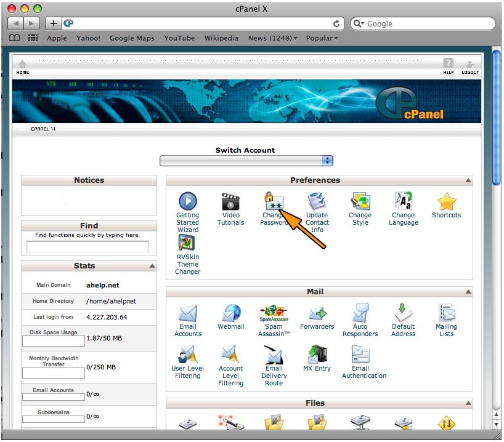Click the Shortcuts star icon
The width and height of the screenshot is (504, 442).
pyautogui.click(x=446, y=201)
